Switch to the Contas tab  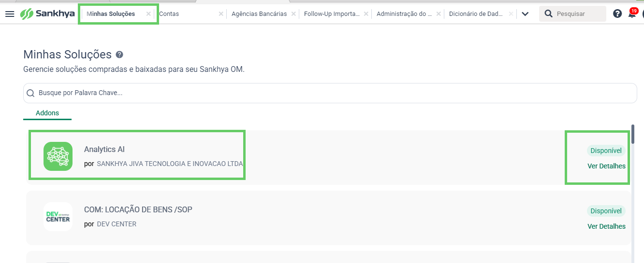(169, 14)
